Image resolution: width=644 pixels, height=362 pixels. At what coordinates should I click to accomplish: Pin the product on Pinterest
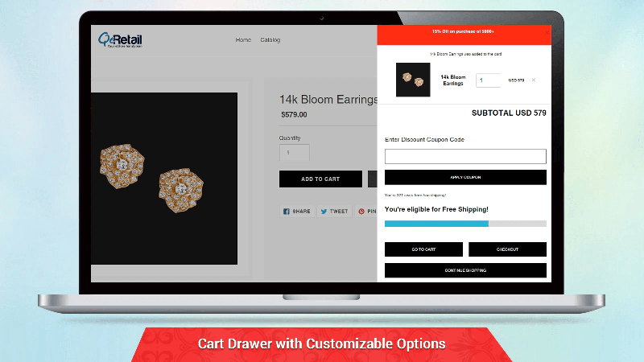click(x=367, y=212)
